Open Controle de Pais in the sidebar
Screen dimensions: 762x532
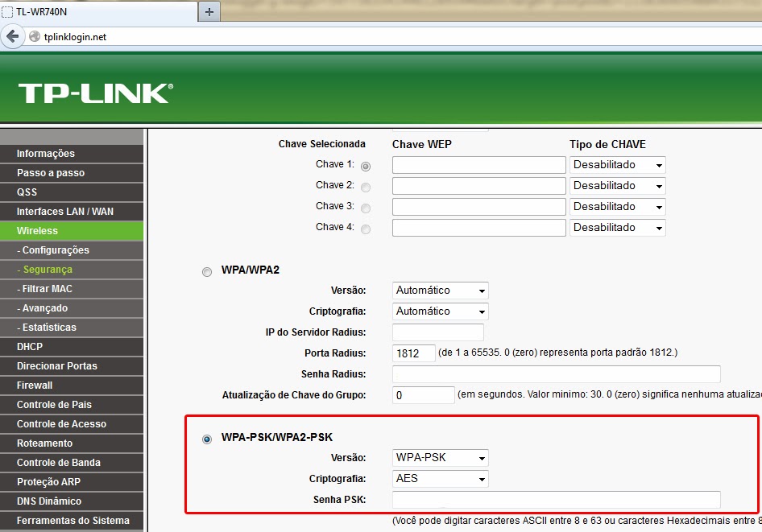tap(72, 405)
